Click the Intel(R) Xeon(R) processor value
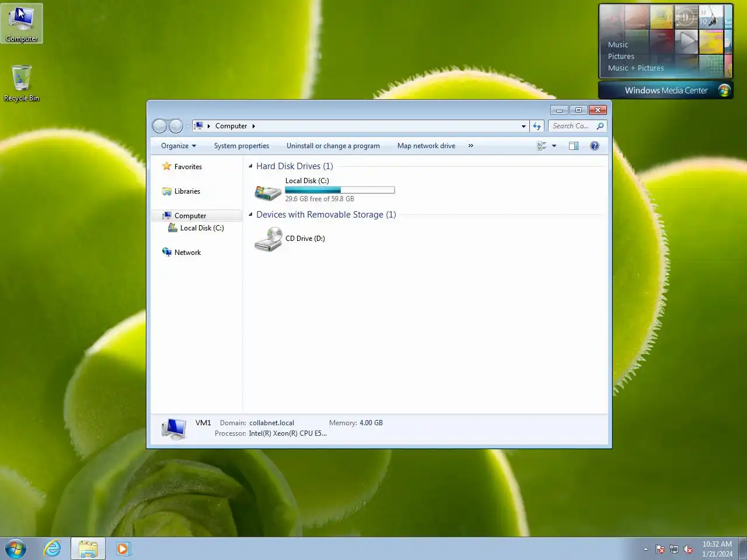Viewport: 747px width, 560px height. pos(288,433)
